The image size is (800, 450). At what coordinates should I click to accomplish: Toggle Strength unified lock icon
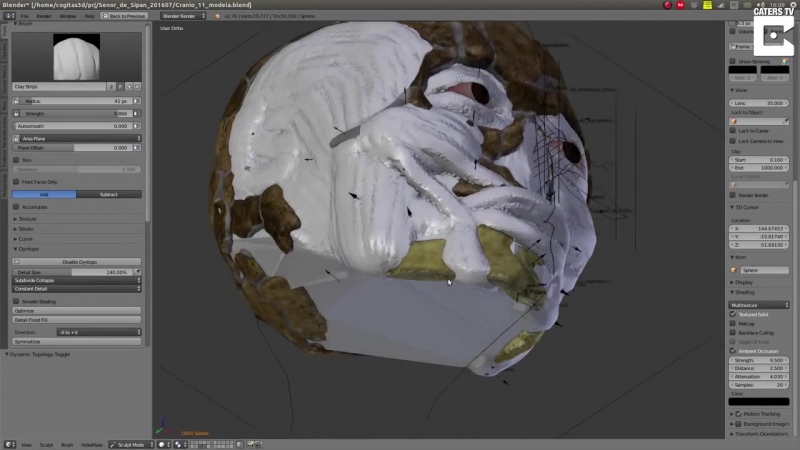[16, 114]
